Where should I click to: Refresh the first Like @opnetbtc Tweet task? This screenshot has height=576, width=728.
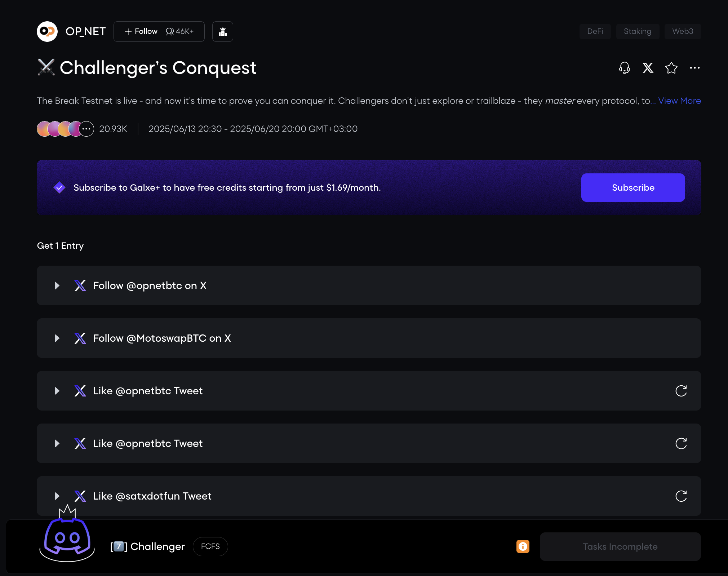681,391
